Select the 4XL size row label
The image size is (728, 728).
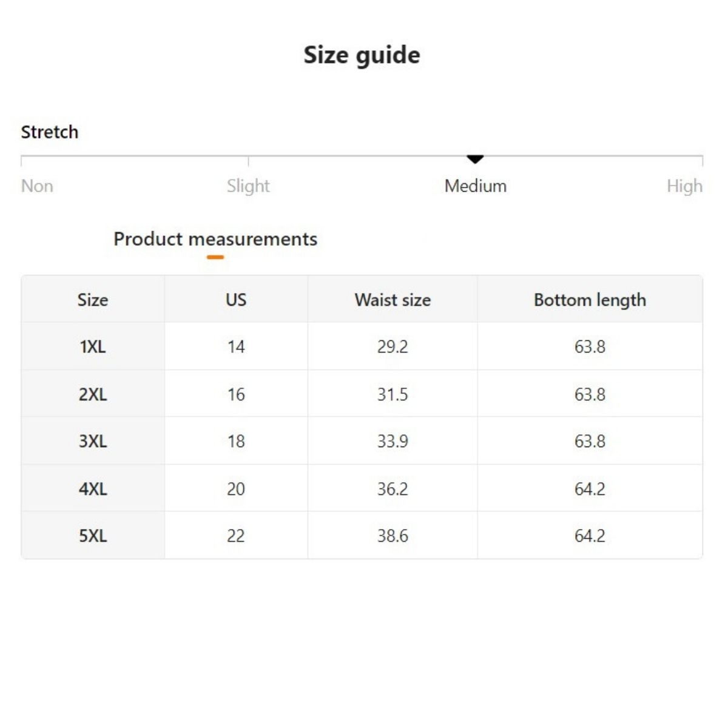pos(93,488)
